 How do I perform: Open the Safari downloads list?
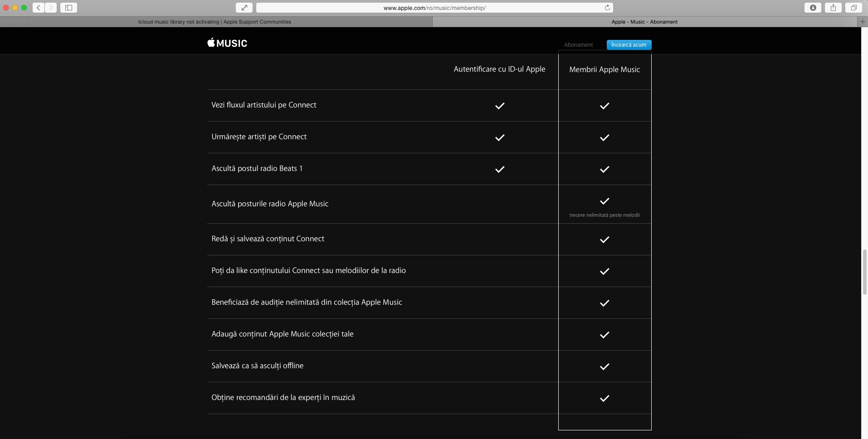[x=813, y=8]
